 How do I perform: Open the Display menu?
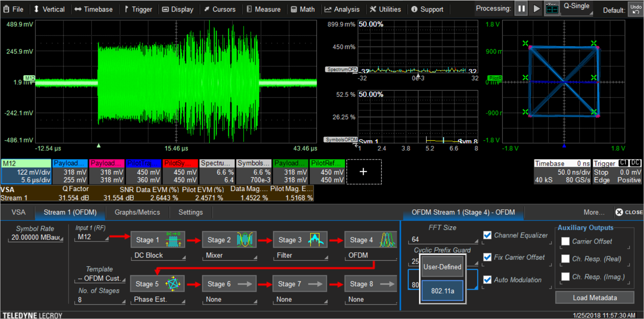178,9
